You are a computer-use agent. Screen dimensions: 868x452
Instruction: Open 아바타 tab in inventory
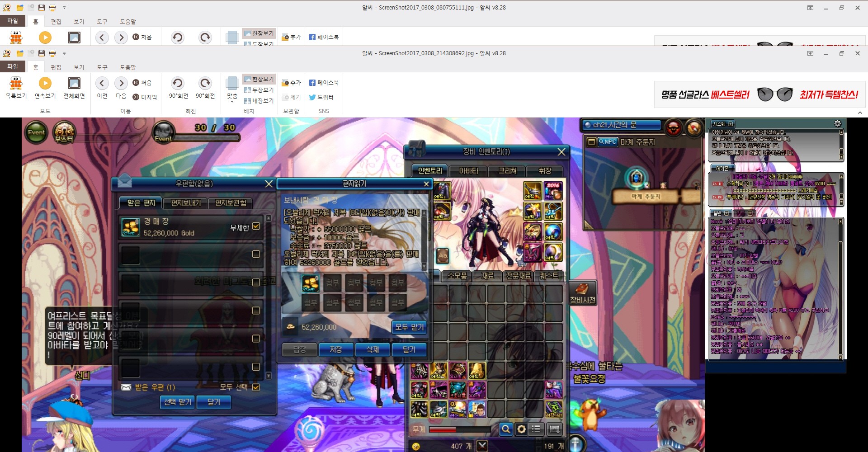pos(468,171)
